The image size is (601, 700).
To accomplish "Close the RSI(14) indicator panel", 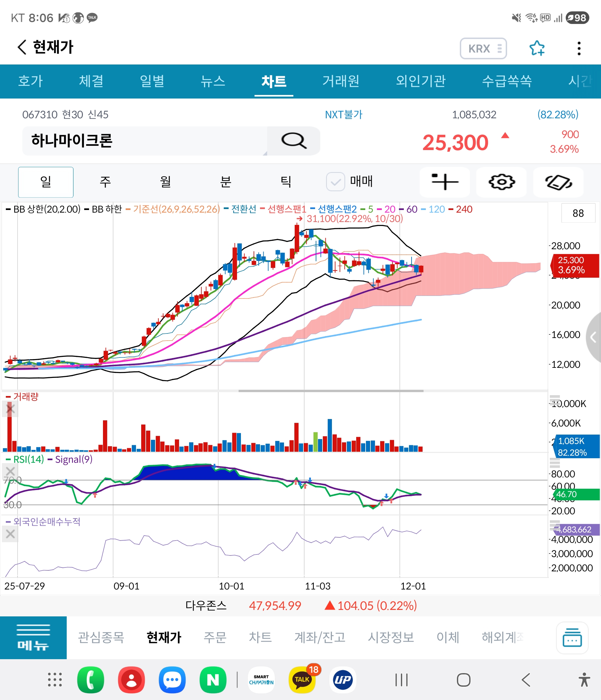I will [x=10, y=471].
